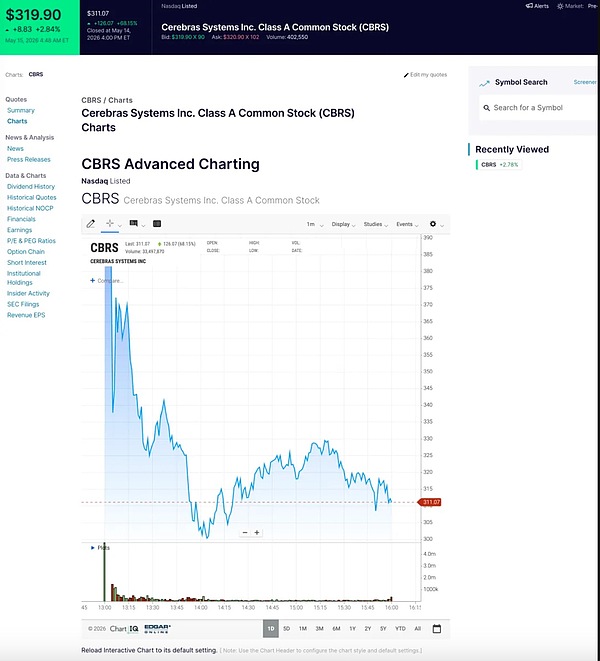
Task: Open the Summary sidebar link
Action: 21,110
